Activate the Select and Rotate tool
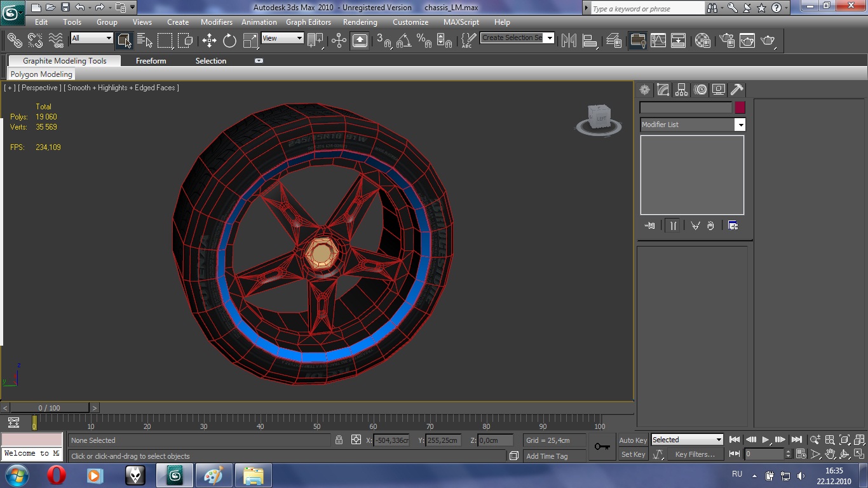Image resolution: width=868 pixels, height=488 pixels. click(x=229, y=41)
